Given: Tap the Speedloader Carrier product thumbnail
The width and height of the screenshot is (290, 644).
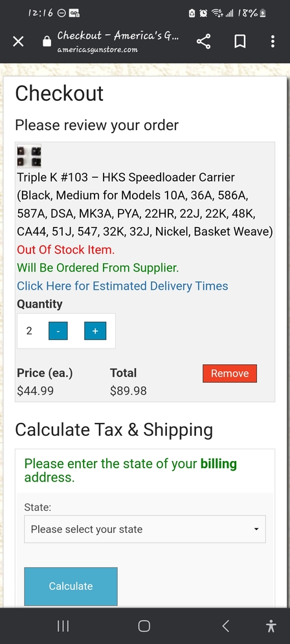Looking at the screenshot, I should pyautogui.click(x=28, y=156).
